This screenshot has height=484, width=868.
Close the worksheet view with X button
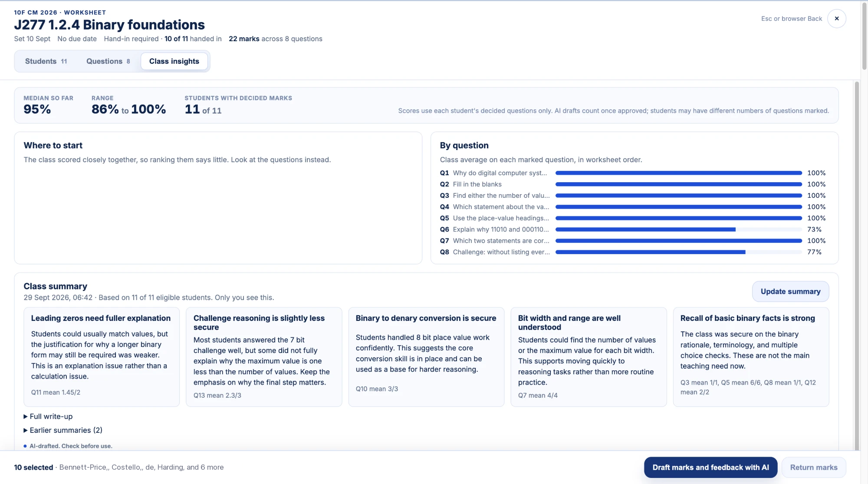click(x=836, y=19)
